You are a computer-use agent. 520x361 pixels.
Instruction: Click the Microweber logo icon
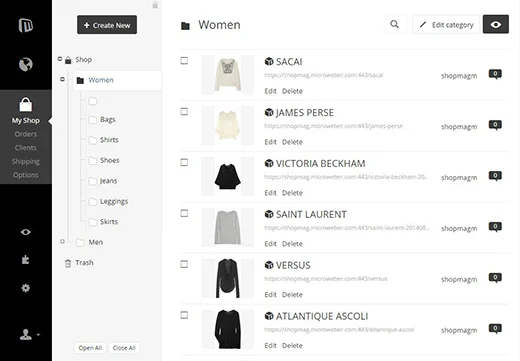(x=26, y=25)
